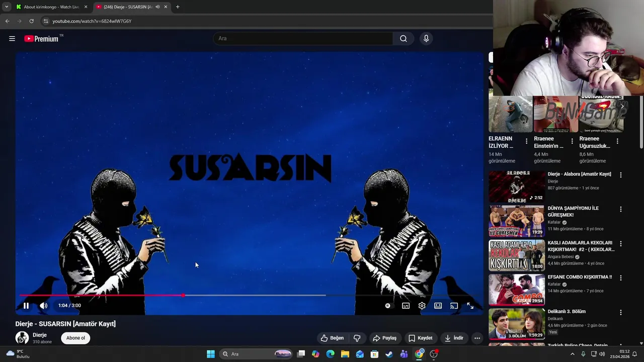Click the youtube.com address bar URL
Image resolution: width=644 pixels, height=362 pixels.
[92, 21]
